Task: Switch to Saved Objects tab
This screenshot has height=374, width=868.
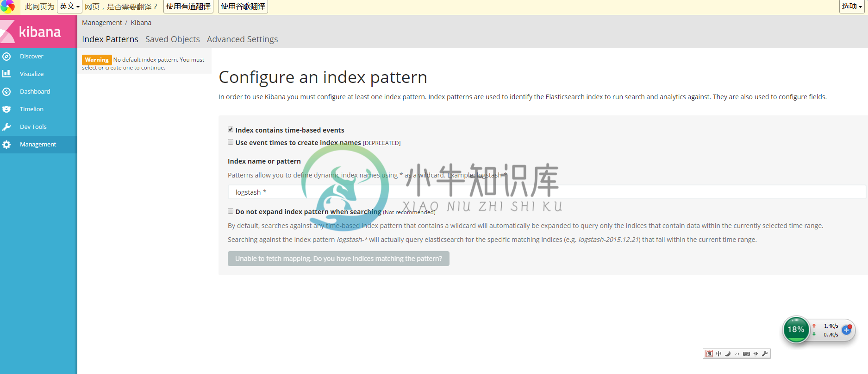Action: click(x=173, y=39)
